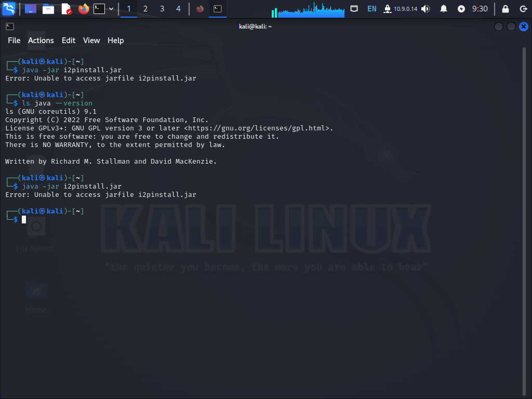The image size is (532, 399).
Task: Close the terminal with the blue X
Action: tap(524, 26)
